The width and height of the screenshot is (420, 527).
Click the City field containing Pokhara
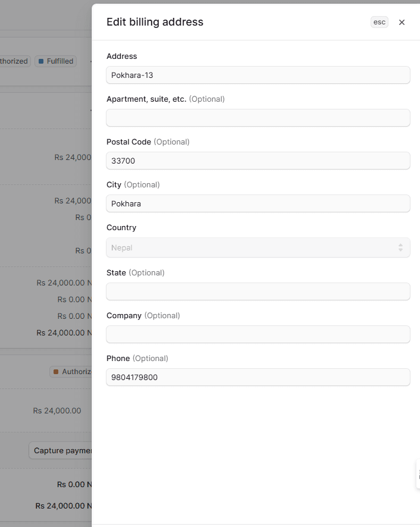[x=258, y=203]
